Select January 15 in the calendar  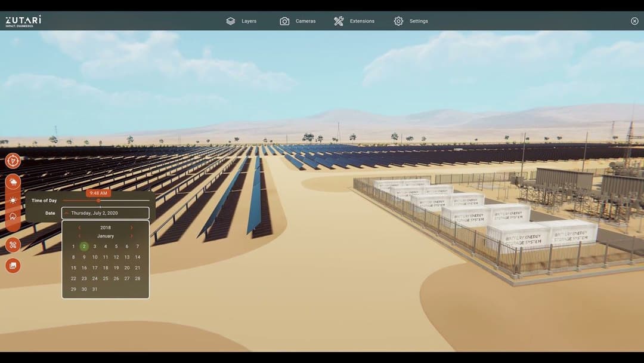73,267
